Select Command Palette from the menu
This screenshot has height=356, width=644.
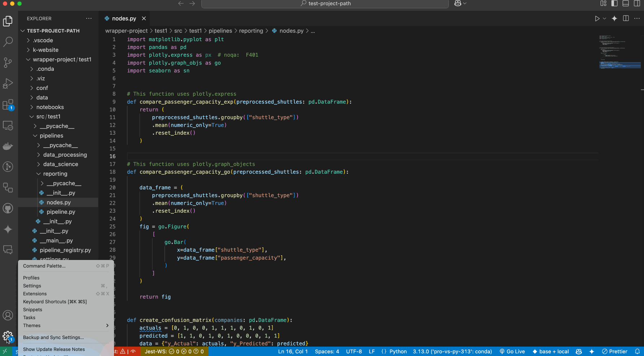pyautogui.click(x=44, y=266)
